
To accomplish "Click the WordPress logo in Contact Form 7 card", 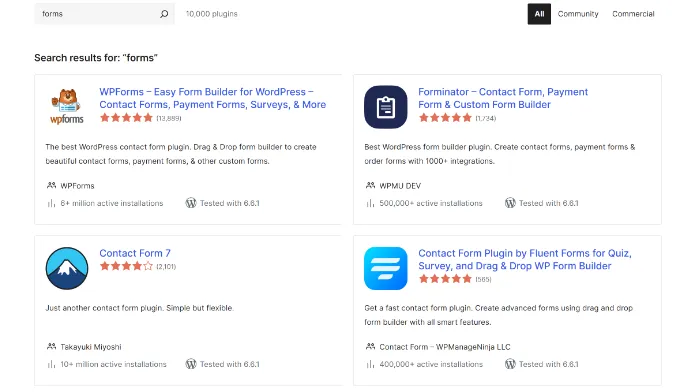I will [191, 364].
